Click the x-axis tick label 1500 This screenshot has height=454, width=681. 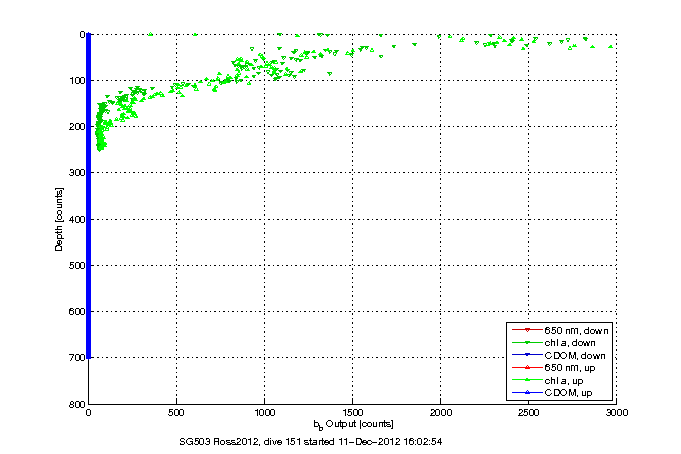tap(352, 413)
